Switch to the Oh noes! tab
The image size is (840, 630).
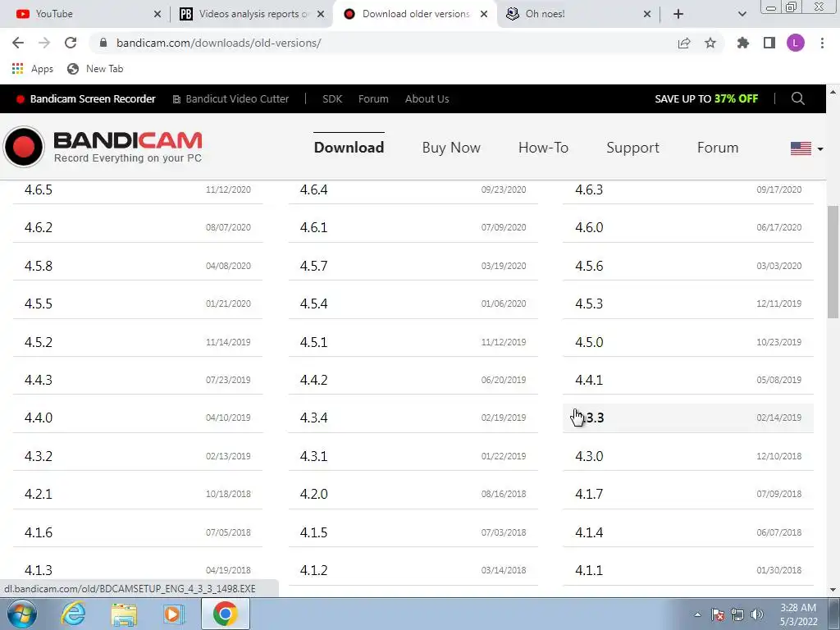click(580, 14)
